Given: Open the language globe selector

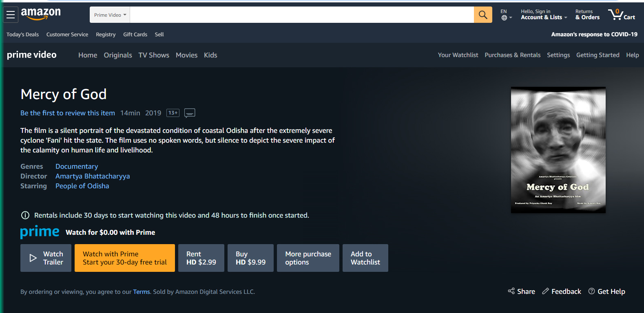Looking at the screenshot, I should (x=506, y=15).
